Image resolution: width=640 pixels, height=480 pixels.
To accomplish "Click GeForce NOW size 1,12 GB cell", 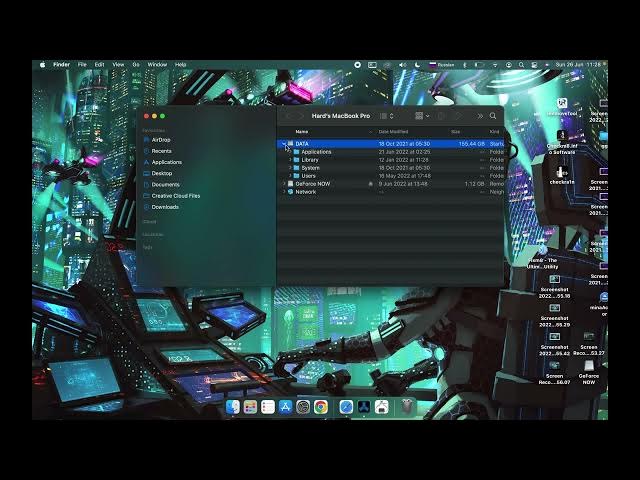I will (x=475, y=184).
